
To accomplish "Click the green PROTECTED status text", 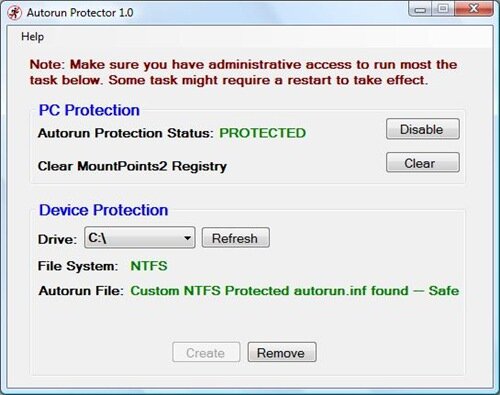I will [262, 133].
